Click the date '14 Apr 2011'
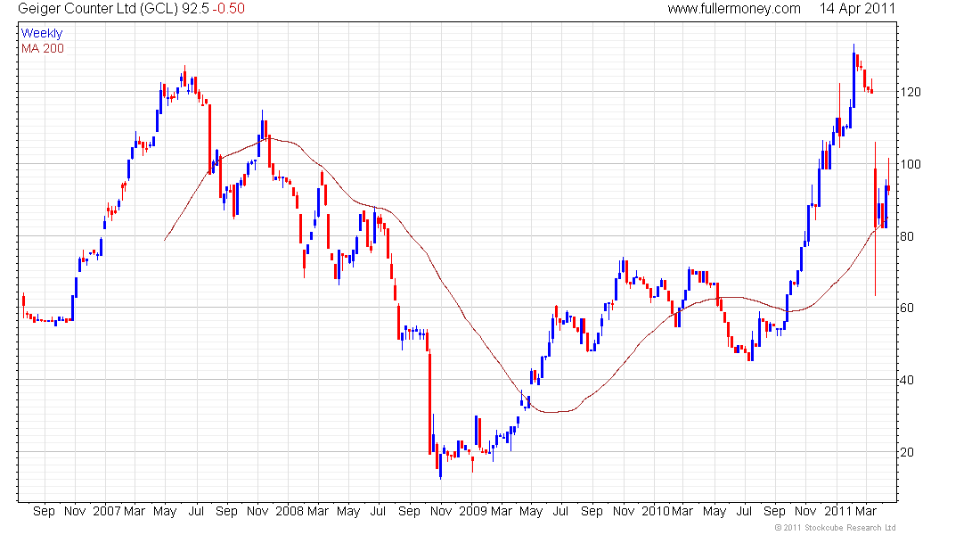 tap(857, 9)
